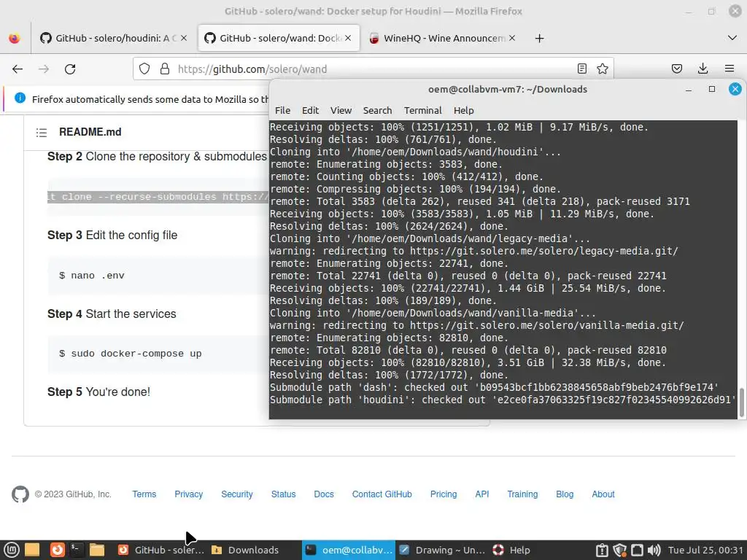Click the Terms footer link
The width and height of the screenshot is (747, 560).
144,494
